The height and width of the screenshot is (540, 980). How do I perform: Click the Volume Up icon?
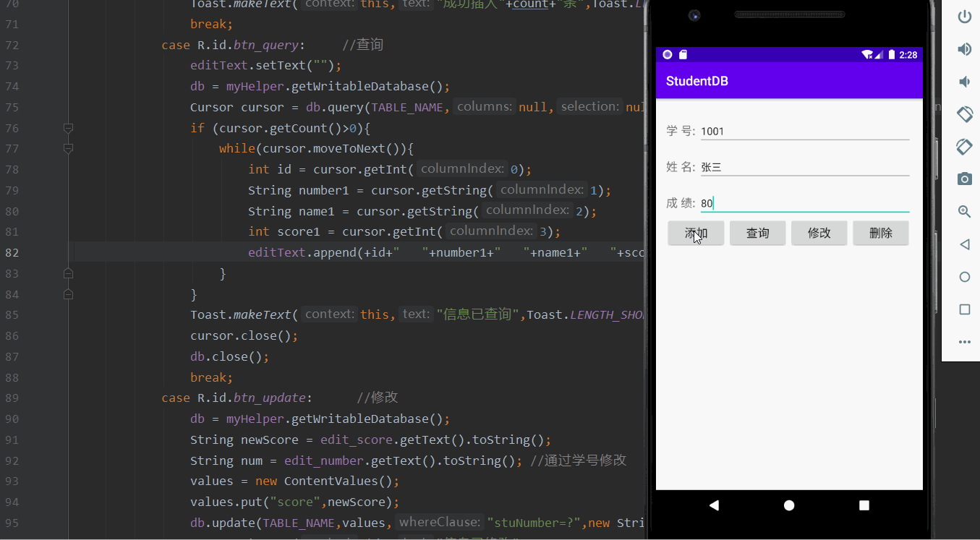coord(964,49)
